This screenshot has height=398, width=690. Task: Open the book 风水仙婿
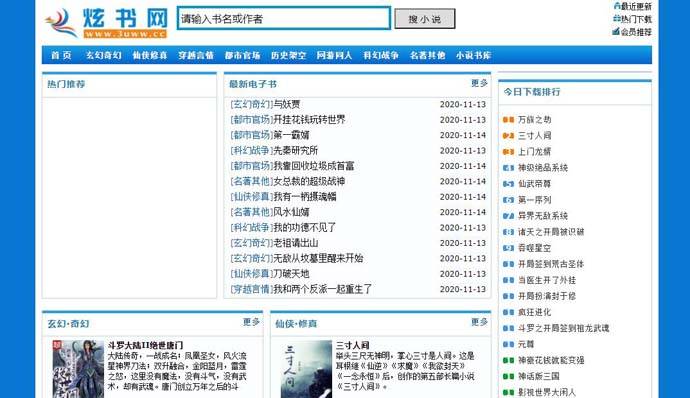[291, 212]
